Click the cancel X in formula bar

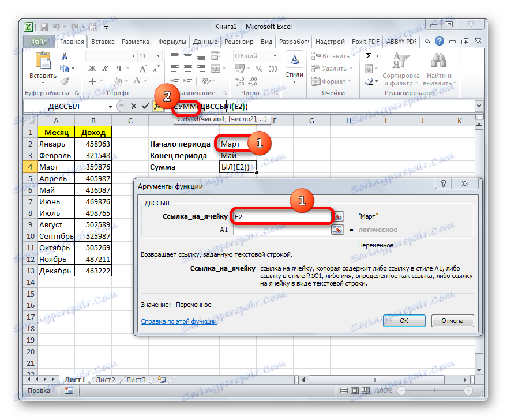[134, 106]
